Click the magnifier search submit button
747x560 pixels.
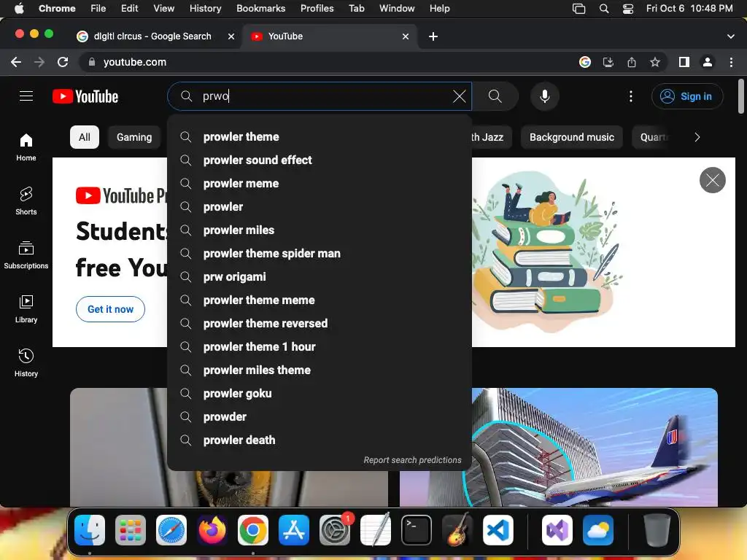[495, 96]
